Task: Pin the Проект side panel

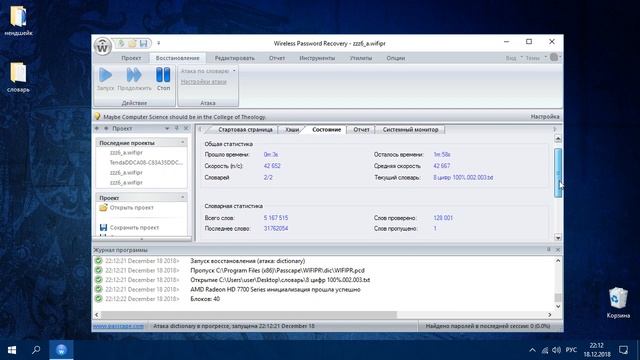Action: (x=177, y=128)
